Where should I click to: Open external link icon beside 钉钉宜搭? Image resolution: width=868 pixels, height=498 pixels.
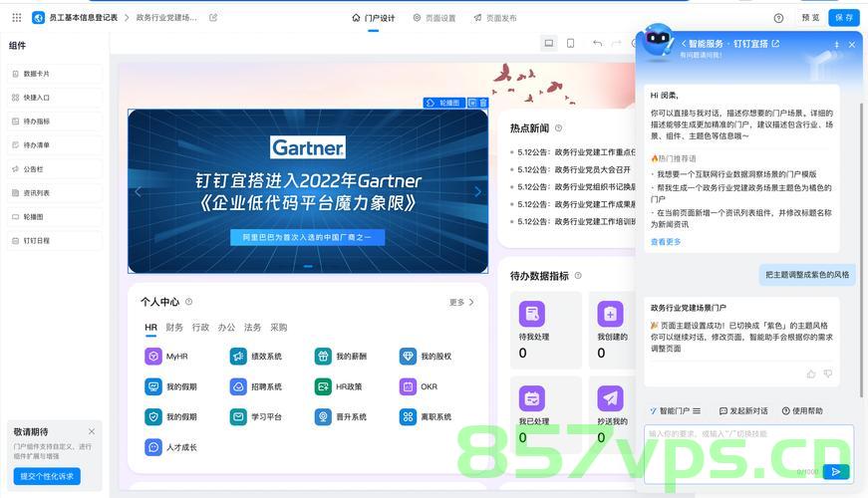coord(775,43)
